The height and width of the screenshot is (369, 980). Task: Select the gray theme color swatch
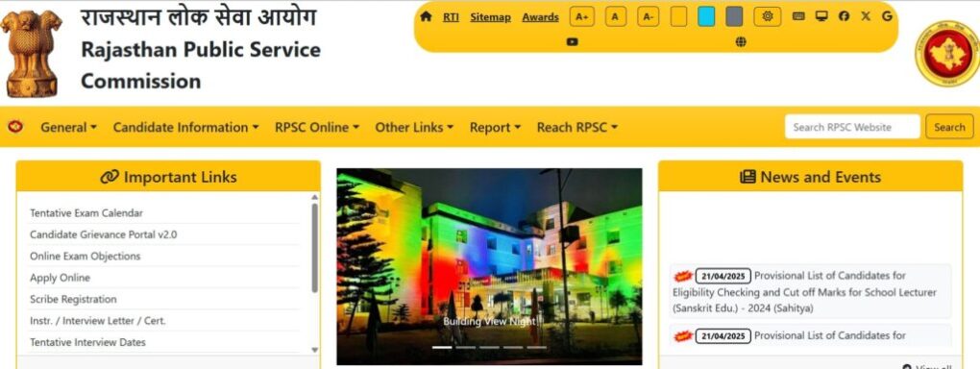point(734,17)
